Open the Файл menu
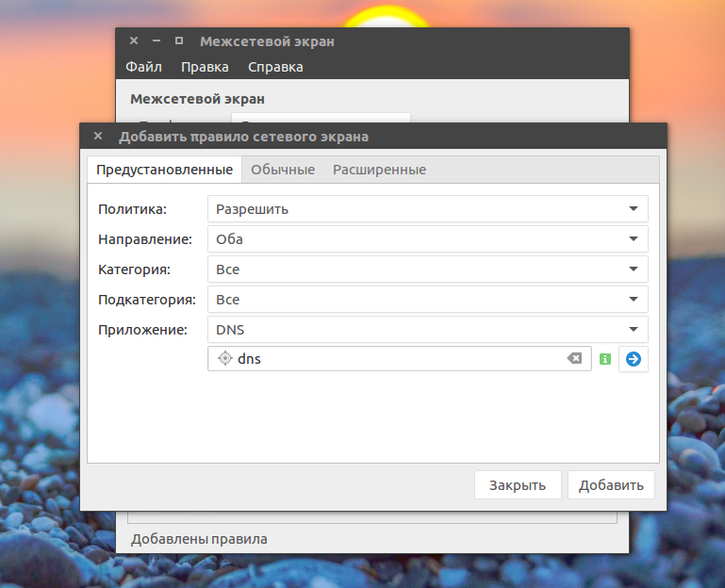This screenshot has height=588, width=725. coord(144,67)
